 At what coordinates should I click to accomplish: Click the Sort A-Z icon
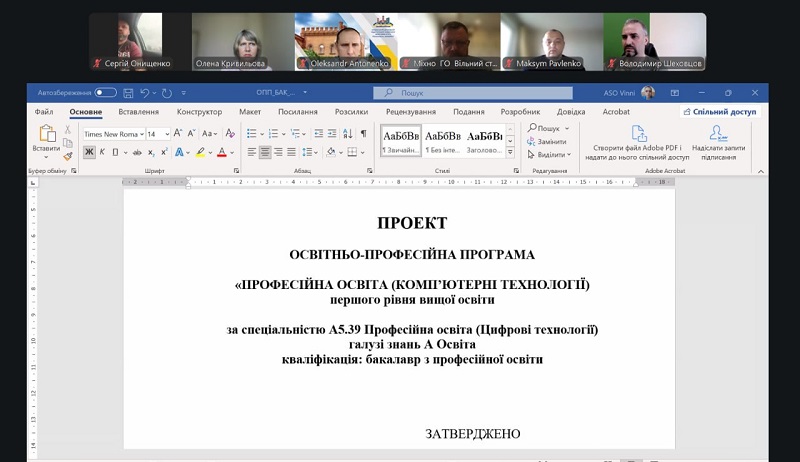(347, 133)
